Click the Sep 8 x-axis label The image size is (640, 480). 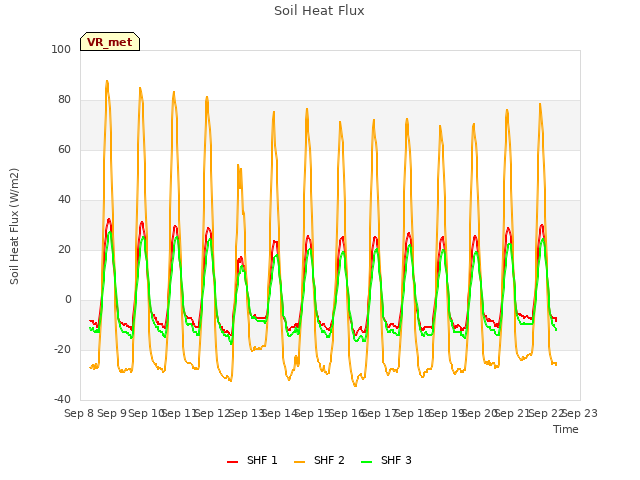[79, 413]
